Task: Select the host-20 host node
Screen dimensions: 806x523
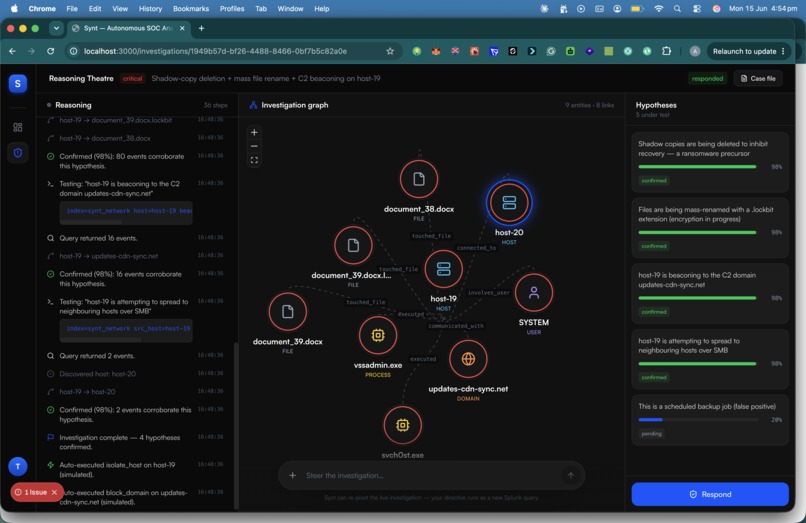Action: (x=509, y=203)
